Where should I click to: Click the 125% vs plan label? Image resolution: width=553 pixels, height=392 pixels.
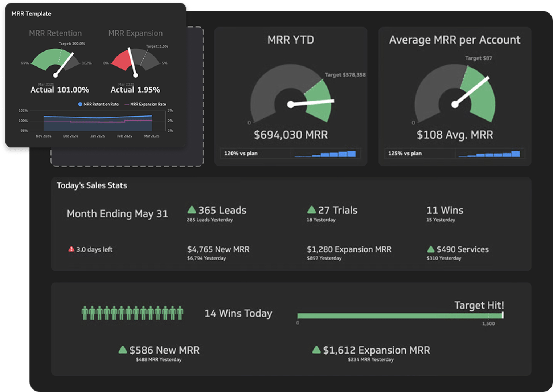coord(405,154)
